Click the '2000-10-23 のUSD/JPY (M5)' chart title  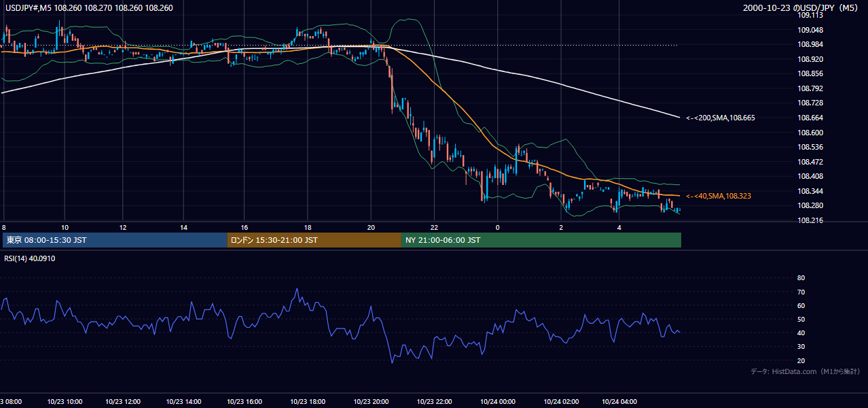[801, 8]
